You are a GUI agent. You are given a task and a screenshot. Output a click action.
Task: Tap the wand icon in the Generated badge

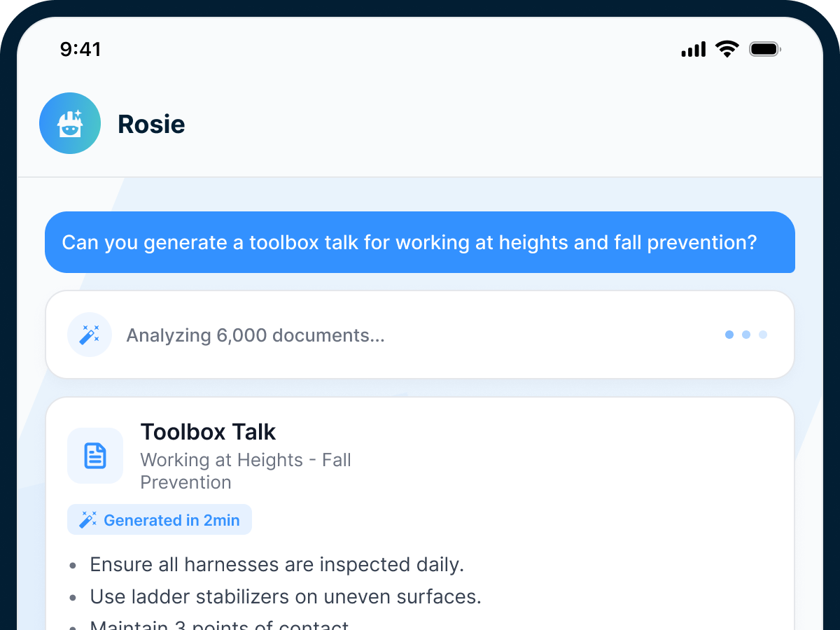(88, 519)
